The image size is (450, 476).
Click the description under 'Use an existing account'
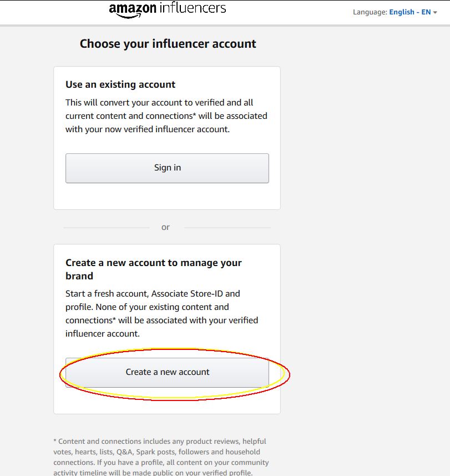coord(166,116)
